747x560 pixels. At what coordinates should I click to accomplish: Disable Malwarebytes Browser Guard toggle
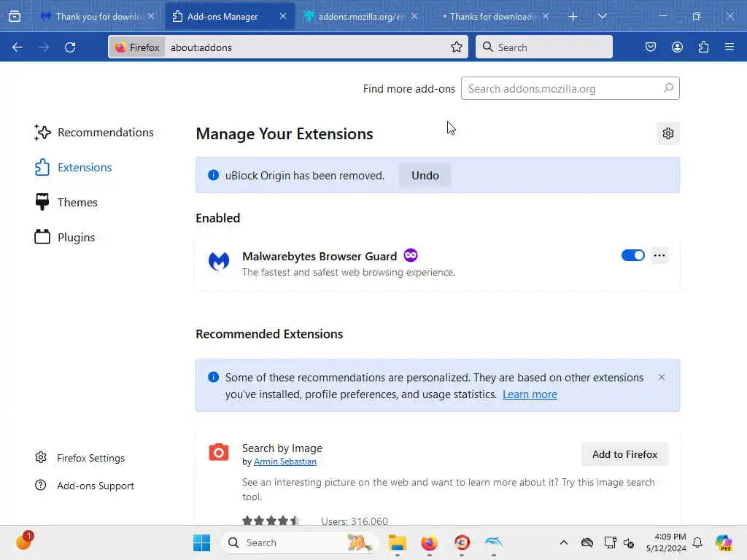(632, 256)
